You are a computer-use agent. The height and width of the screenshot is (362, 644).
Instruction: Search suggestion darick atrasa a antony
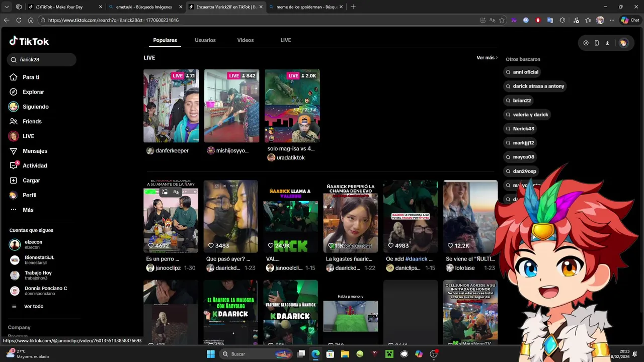535,86
